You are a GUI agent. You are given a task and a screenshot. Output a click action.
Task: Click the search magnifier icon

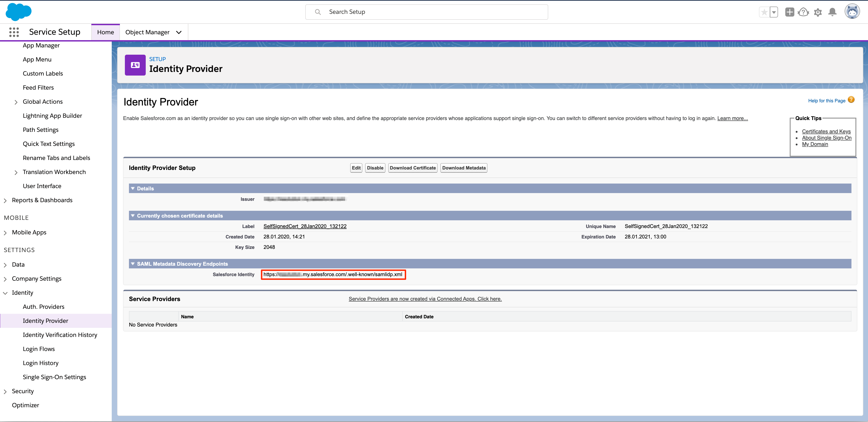click(318, 12)
